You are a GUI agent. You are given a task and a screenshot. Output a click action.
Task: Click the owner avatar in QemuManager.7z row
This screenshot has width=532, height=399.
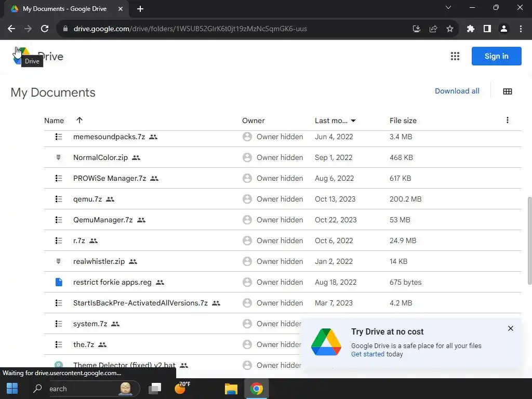[x=247, y=220]
